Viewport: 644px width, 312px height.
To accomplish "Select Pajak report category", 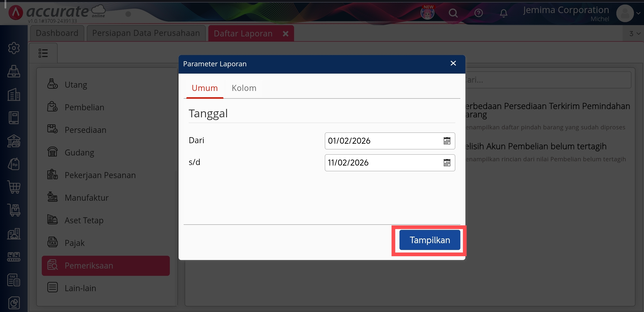I will [x=74, y=243].
